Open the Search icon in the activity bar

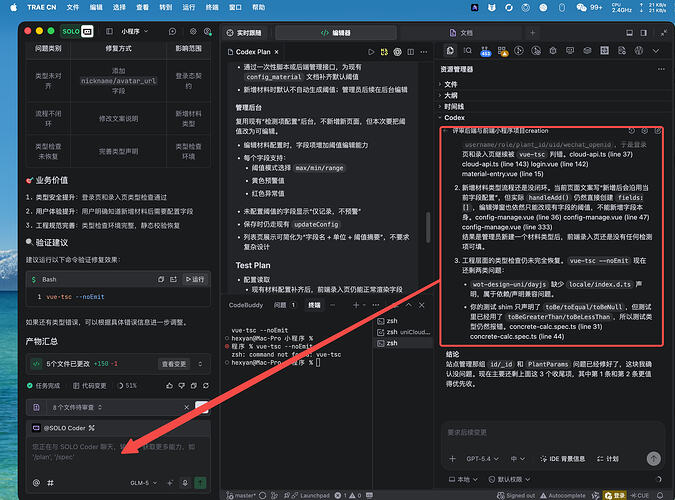coord(468,51)
